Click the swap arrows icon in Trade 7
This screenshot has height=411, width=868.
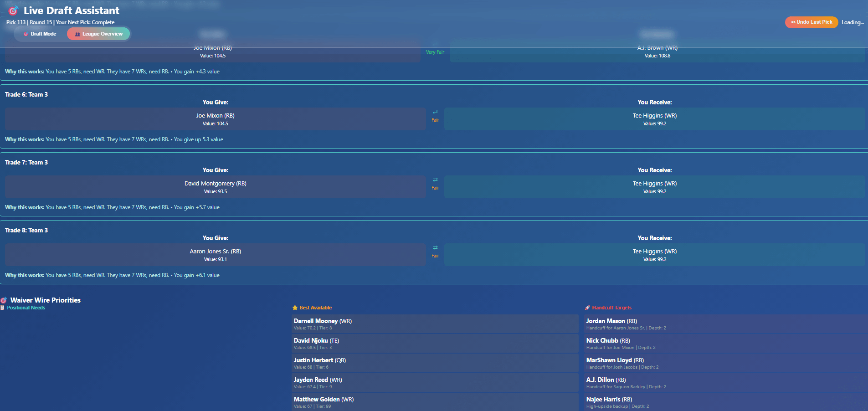click(435, 180)
